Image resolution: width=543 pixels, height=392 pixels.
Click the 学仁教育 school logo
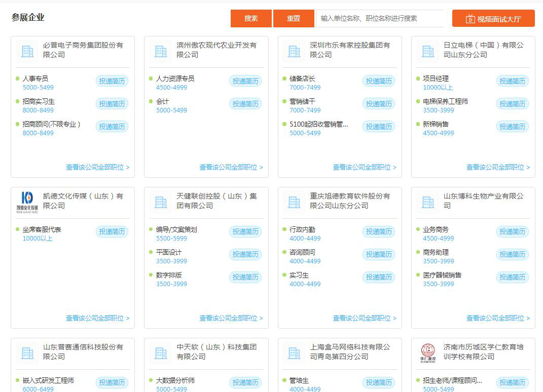point(428,353)
